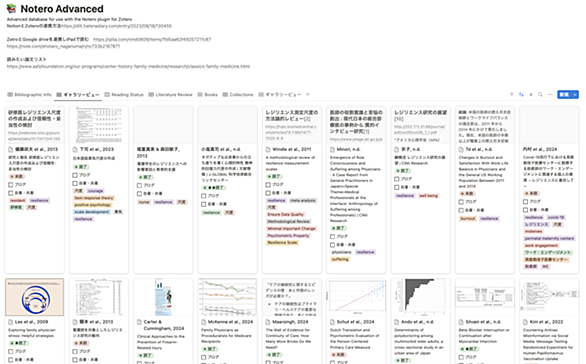Click the 'item response theory' tag
Screen dimensions: 586x364
pos(94,198)
